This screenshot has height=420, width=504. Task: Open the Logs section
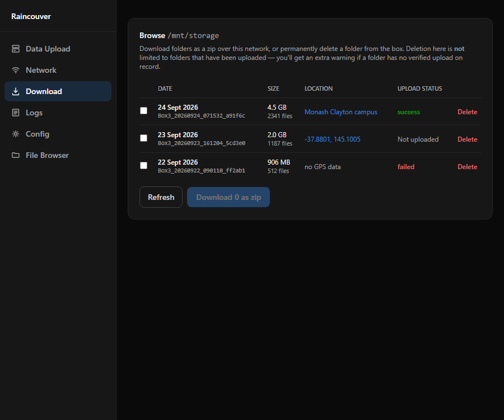pyautogui.click(x=58, y=113)
